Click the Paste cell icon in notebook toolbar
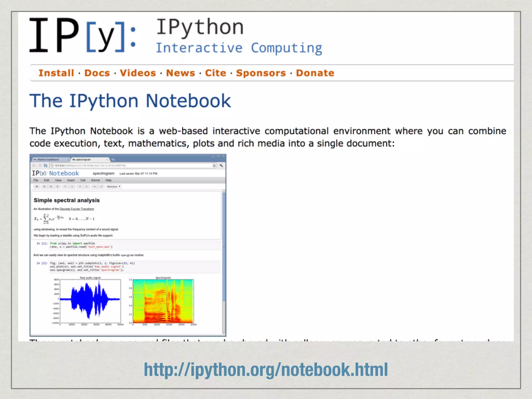The image size is (532, 399). [x=58, y=187]
